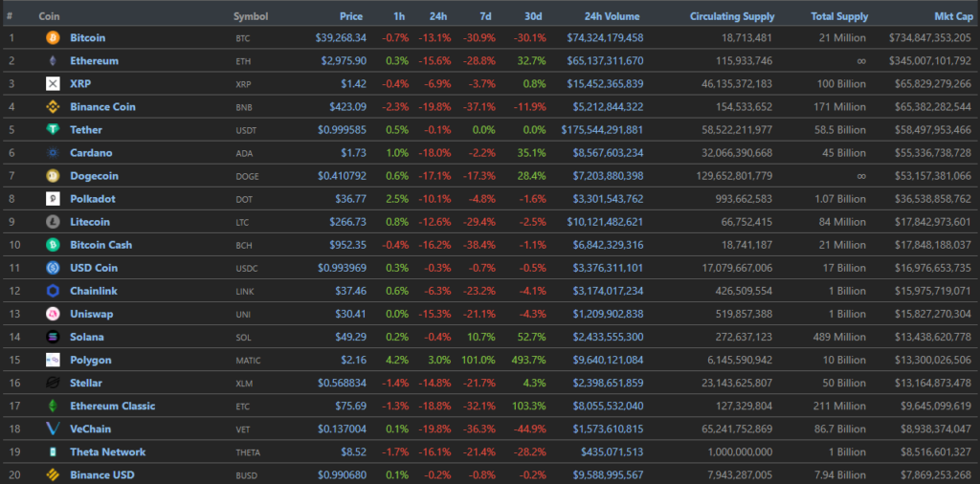The width and height of the screenshot is (980, 484).
Task: Open the Cardano coin link
Action: (89, 153)
